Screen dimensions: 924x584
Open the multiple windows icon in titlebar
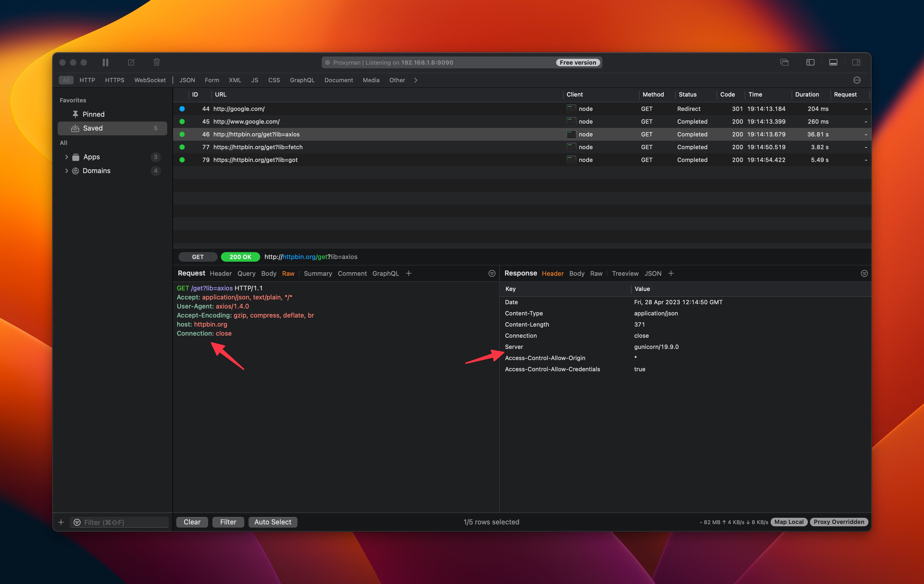tap(784, 62)
